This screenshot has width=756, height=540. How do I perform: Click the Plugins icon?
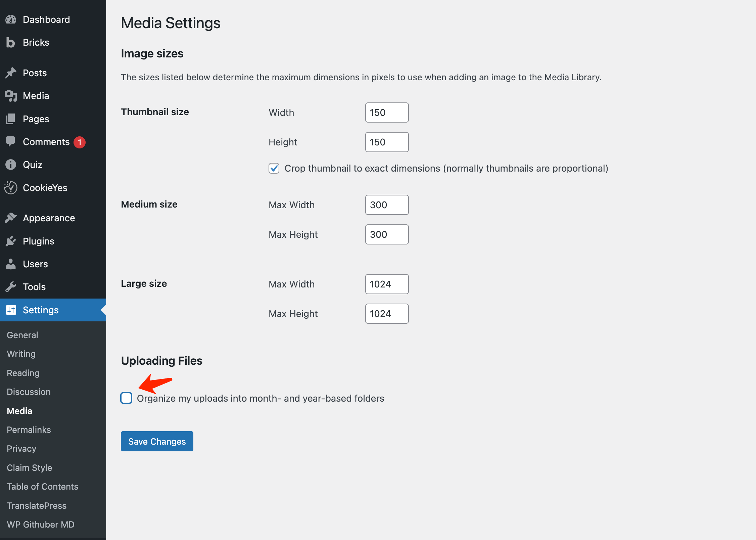pos(11,241)
